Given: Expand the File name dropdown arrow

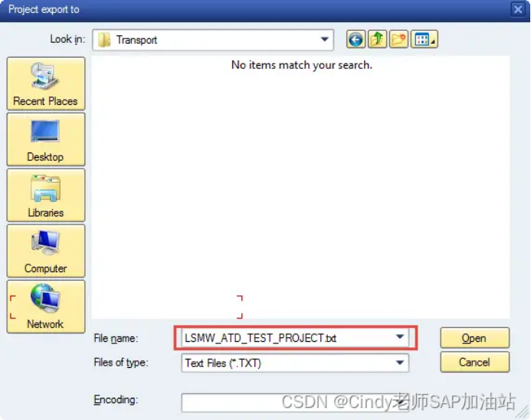Looking at the screenshot, I should [x=400, y=337].
